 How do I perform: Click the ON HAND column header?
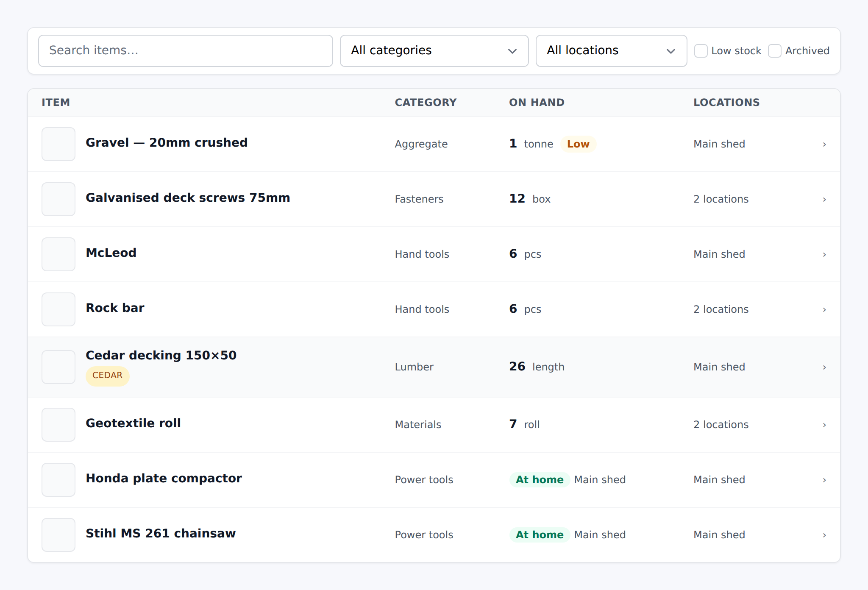(x=537, y=103)
